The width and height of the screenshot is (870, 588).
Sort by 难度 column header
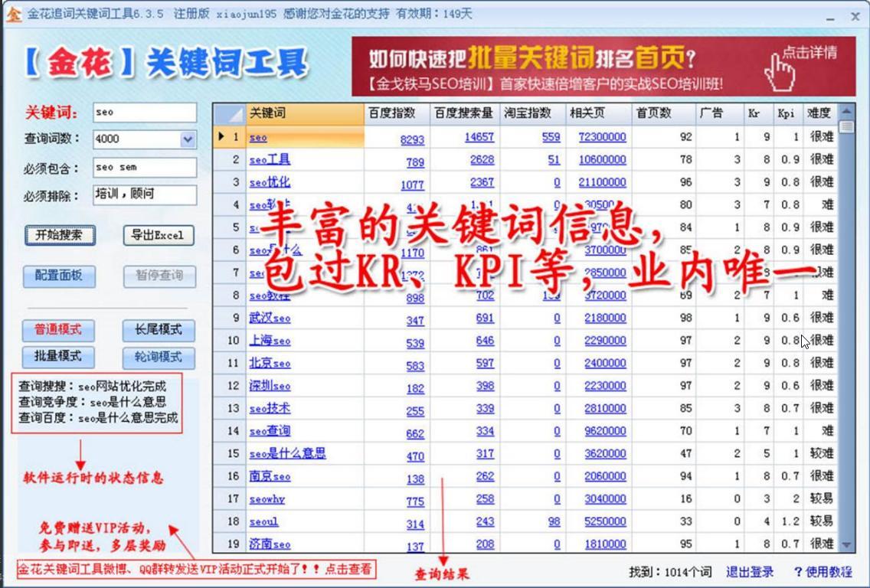tap(820, 114)
